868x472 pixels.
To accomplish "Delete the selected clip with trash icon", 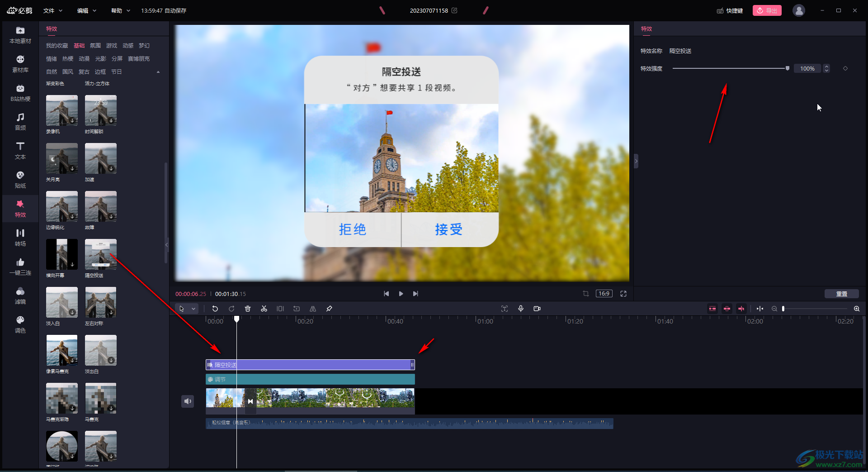I will coord(248,309).
